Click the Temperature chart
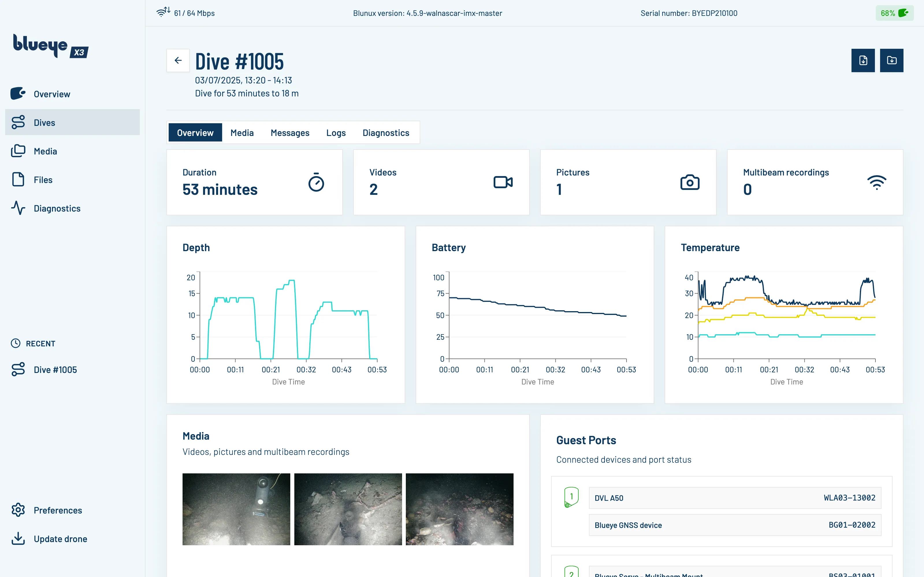This screenshot has height=577, width=924. 787,315
